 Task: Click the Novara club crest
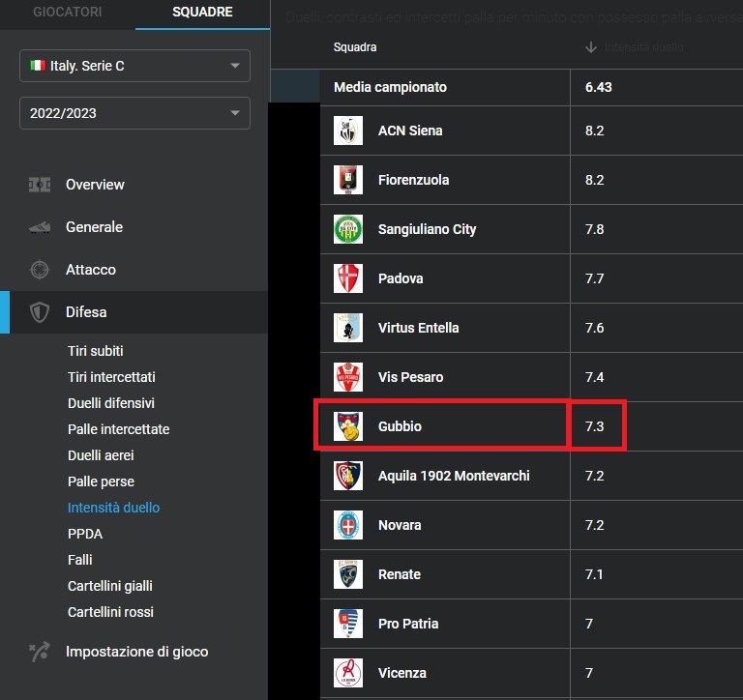pos(348,525)
